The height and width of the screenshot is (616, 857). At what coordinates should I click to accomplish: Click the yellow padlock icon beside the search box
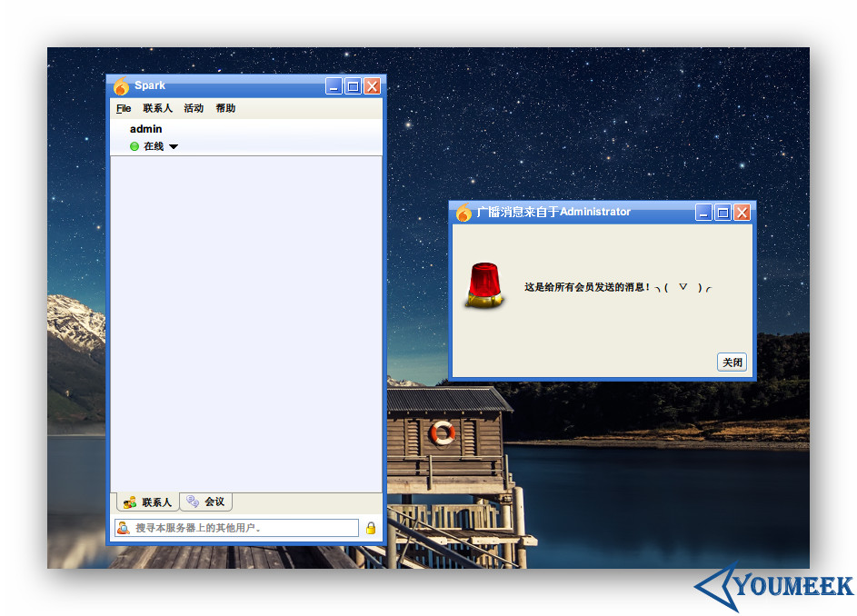point(371,528)
